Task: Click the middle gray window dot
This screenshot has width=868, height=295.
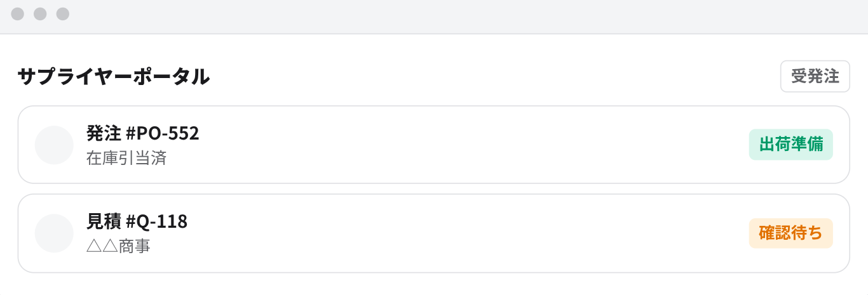Action: coord(40,14)
